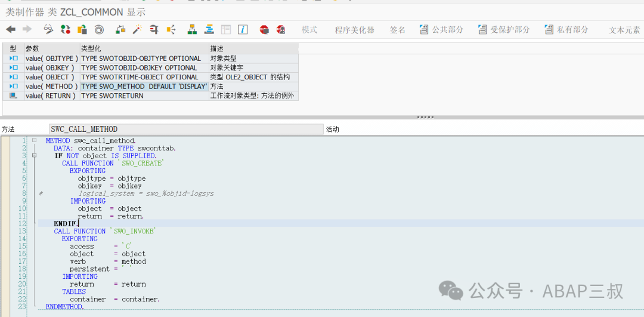Open 受保护部分 protected section
The image size is (644, 317).
[x=503, y=30]
